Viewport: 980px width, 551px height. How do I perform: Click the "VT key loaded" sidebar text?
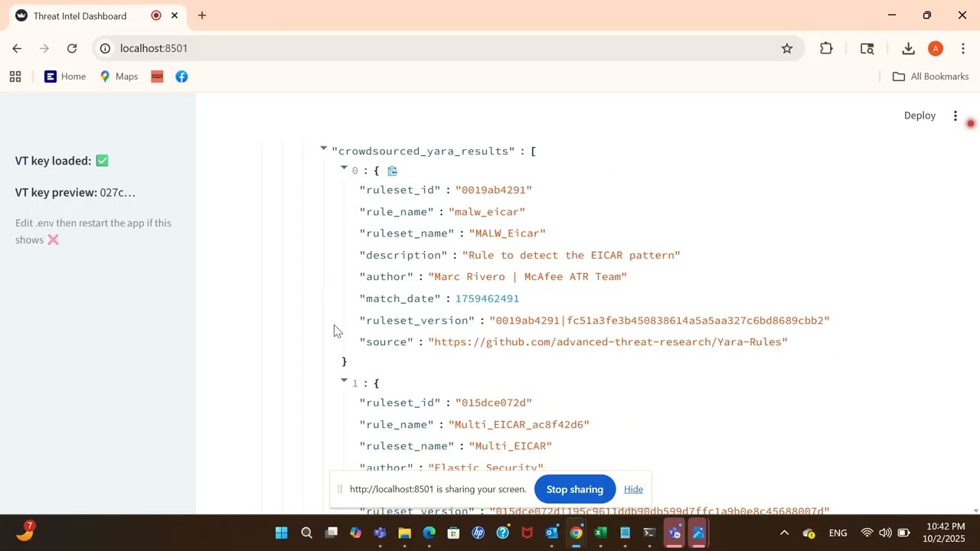click(x=62, y=161)
